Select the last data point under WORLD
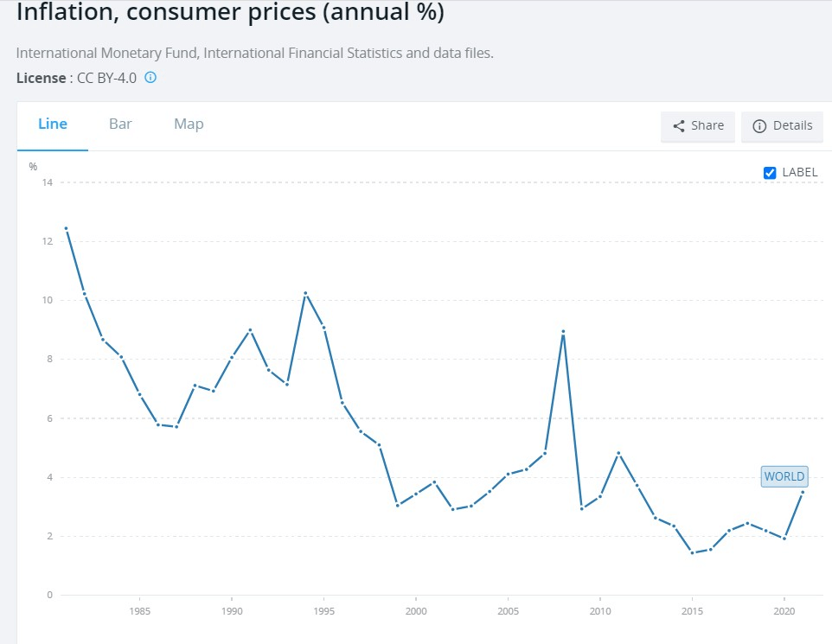This screenshot has height=644, width=832. [803, 492]
